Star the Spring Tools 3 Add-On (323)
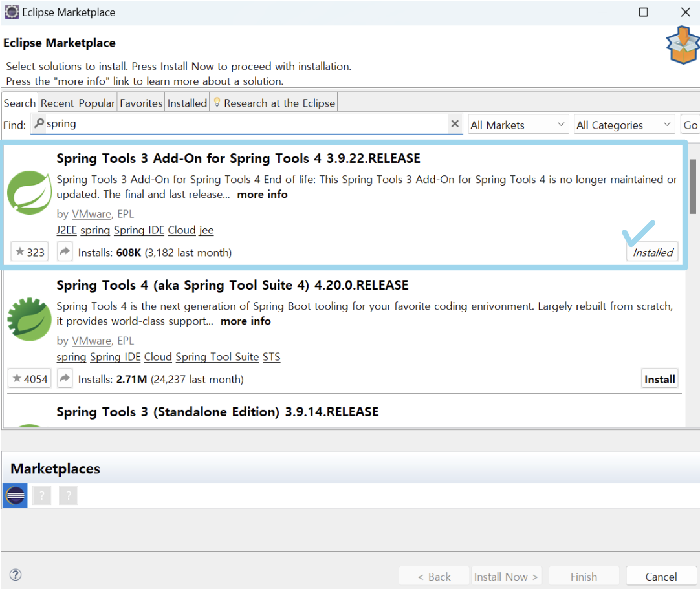This screenshot has height=589, width=700. click(30, 252)
